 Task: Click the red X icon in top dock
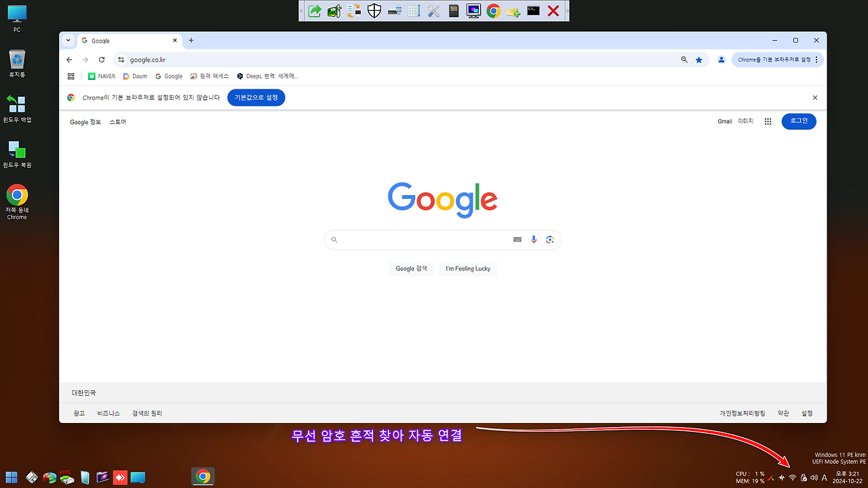click(553, 10)
